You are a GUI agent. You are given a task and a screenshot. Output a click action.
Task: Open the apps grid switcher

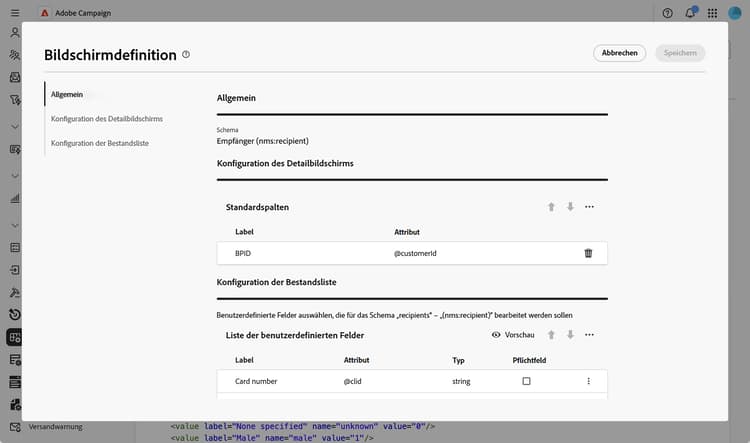[x=712, y=13]
